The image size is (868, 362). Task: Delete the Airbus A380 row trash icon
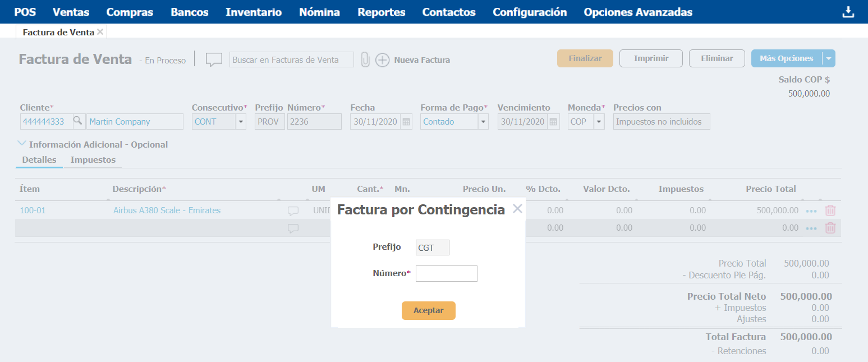pyautogui.click(x=830, y=210)
